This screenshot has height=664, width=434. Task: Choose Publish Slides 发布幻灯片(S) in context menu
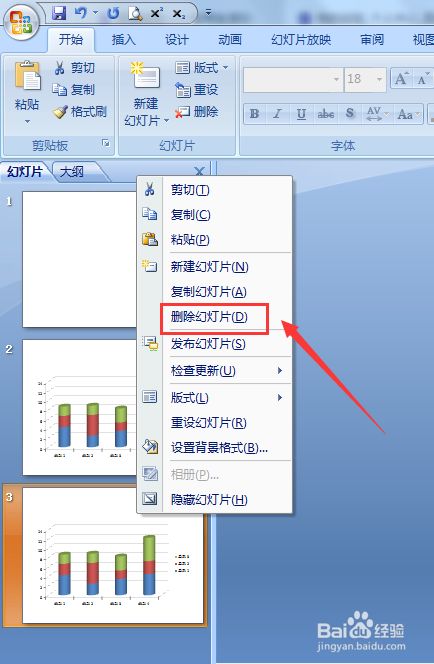tap(214, 344)
